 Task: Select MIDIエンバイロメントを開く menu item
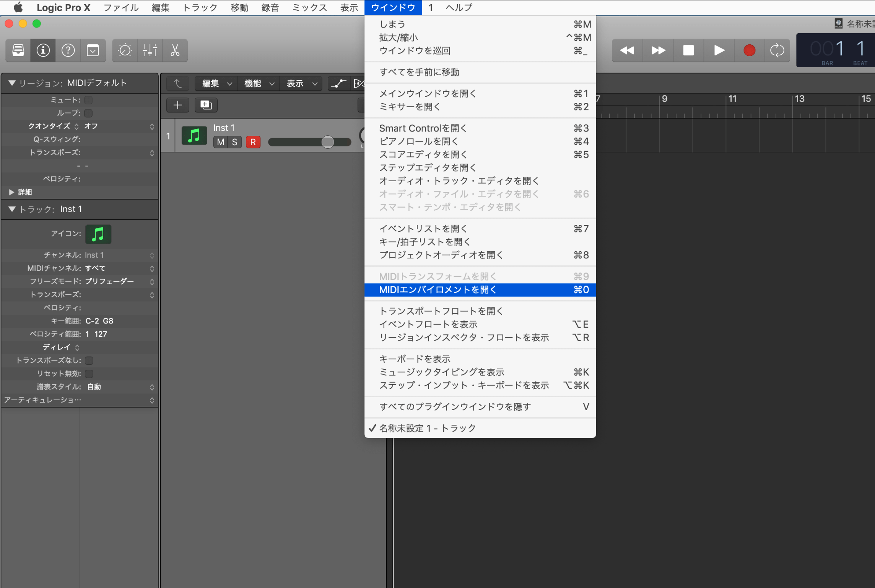tap(480, 290)
